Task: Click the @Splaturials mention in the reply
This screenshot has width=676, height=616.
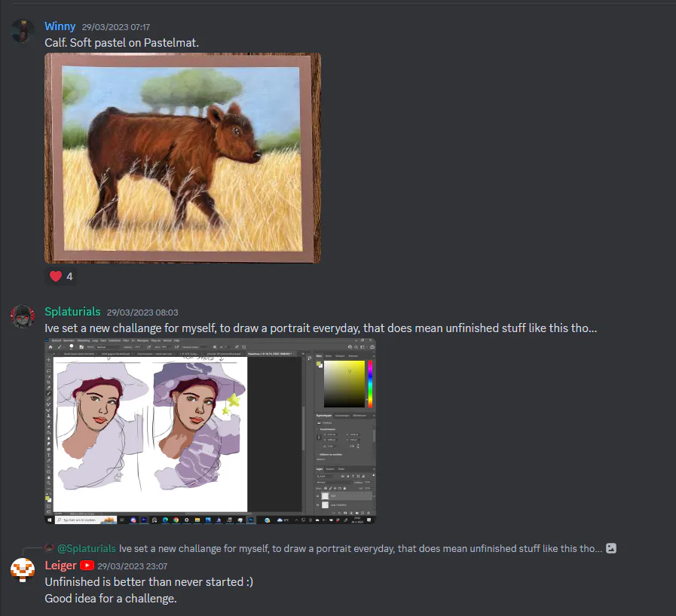Action: (x=86, y=548)
